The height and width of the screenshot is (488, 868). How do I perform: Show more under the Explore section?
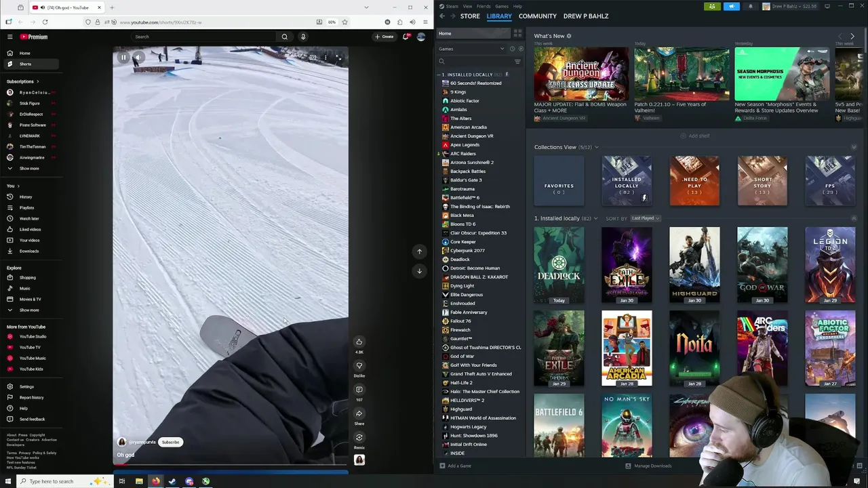pyautogui.click(x=30, y=310)
